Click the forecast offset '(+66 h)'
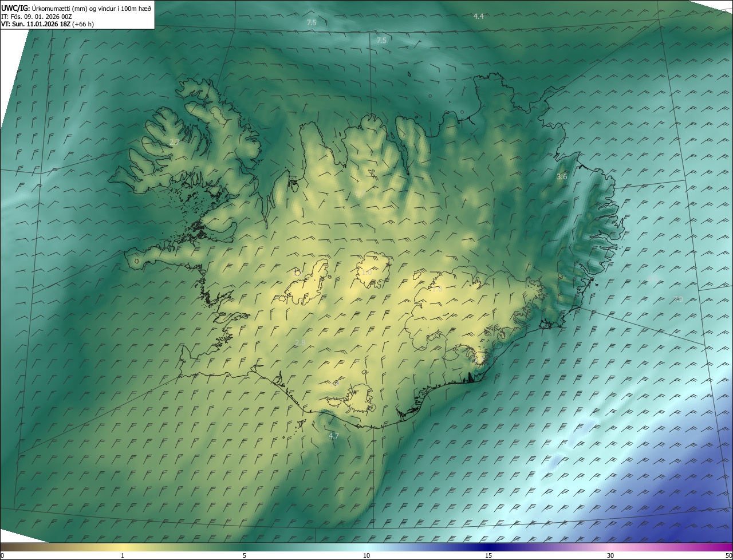733x560 pixels. pos(84,24)
